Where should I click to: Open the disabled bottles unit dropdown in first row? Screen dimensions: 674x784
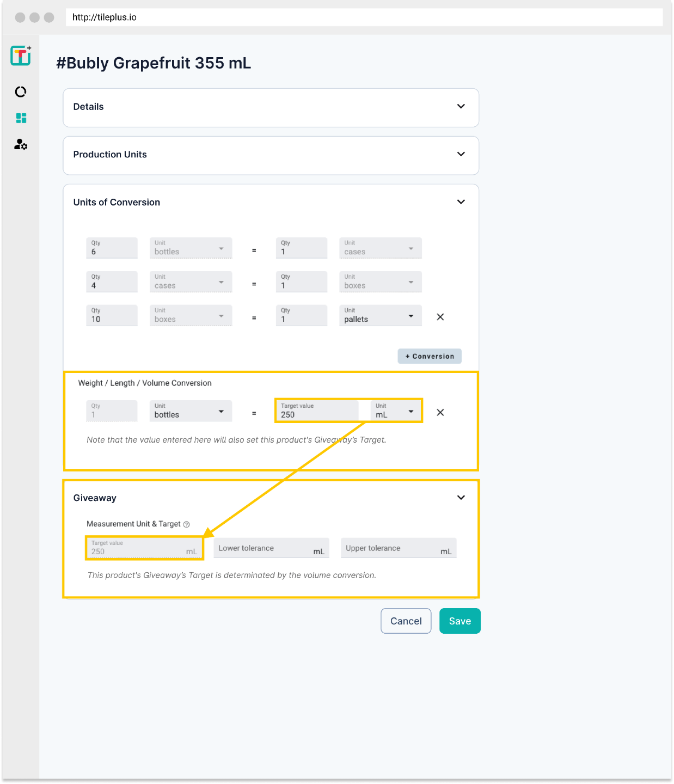click(x=191, y=248)
